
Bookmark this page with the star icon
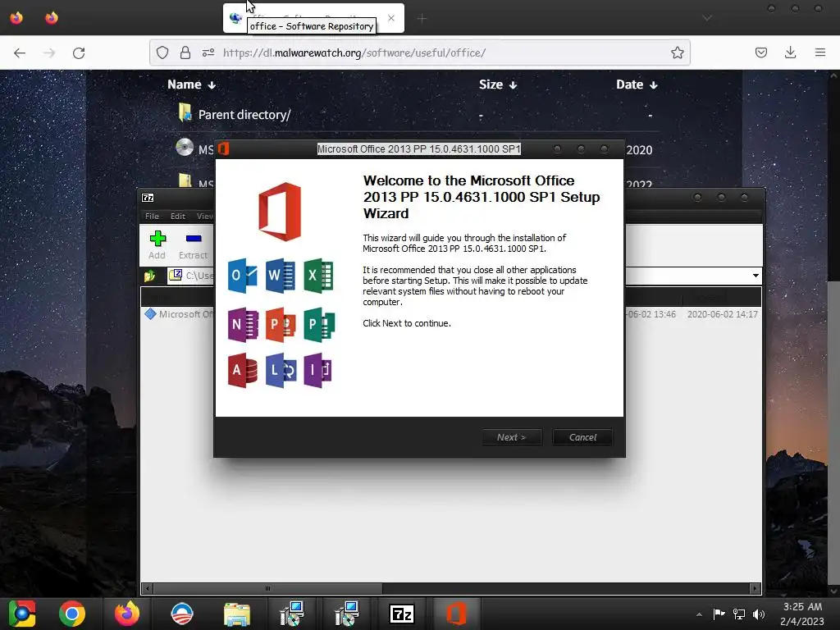tap(677, 52)
